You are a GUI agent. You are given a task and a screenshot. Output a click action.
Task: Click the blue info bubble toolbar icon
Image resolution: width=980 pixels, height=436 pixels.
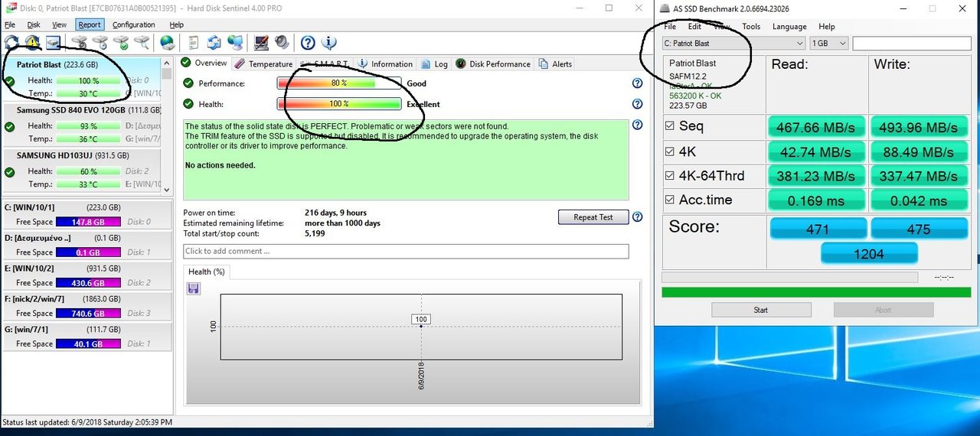click(x=329, y=43)
